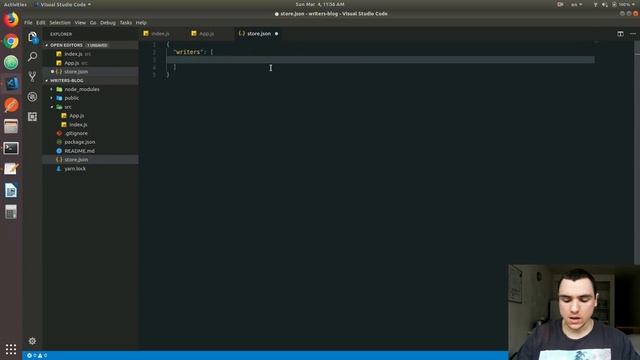Open the Calculator dock icon
Viewport: 640px width, 360px height.
(x=11, y=212)
